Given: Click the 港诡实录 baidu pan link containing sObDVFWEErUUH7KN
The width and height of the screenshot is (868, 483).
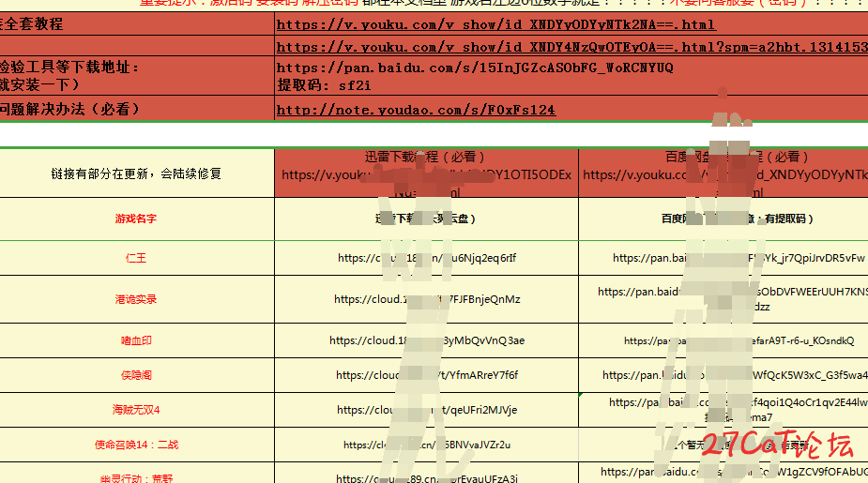Looking at the screenshot, I should 733,299.
